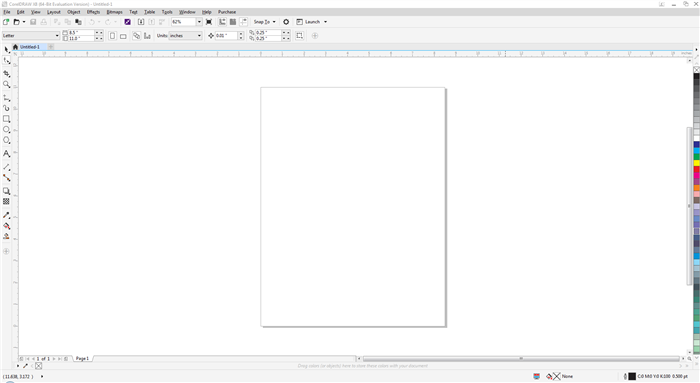The width and height of the screenshot is (700, 383).
Task: Select the Pick tool
Action: 6,49
